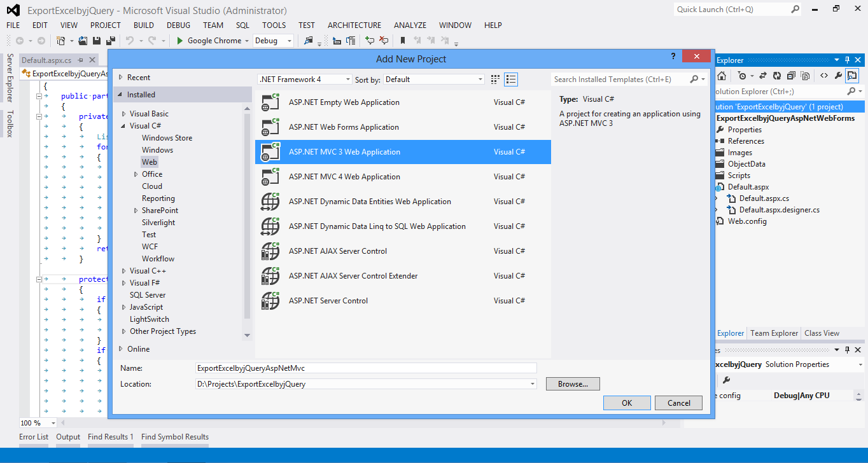Click Show All Files icon in Solution Explorer
The width and height of the screenshot is (868, 463).
pyautogui.click(x=805, y=76)
